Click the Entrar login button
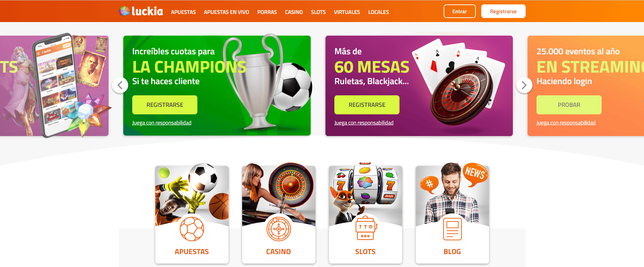 [460, 11]
